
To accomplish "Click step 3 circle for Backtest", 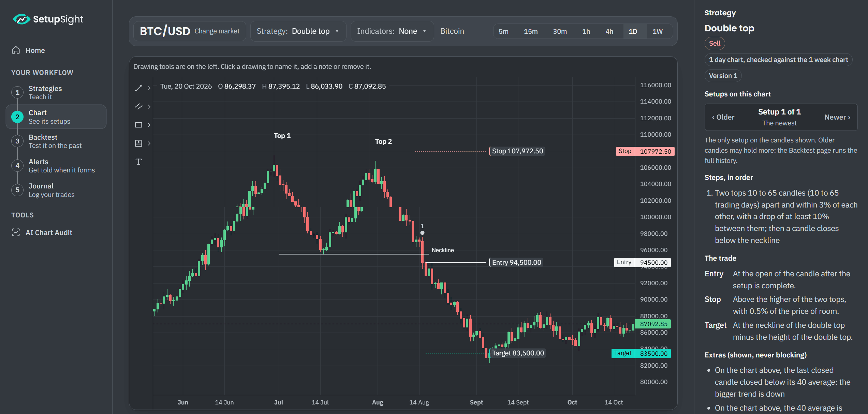I will (x=17, y=141).
